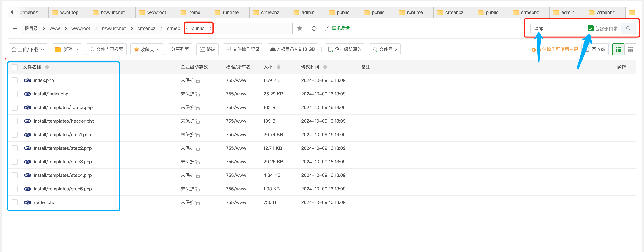Image resolution: width=644 pixels, height=252 pixels.
Task: Select checkbox for install/templates/step1.php
Action: [15, 134]
